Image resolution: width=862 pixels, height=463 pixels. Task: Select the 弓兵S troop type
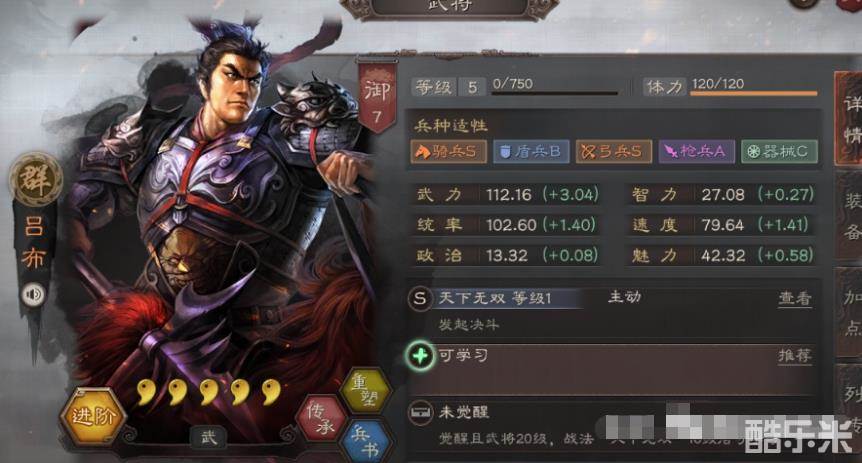click(614, 151)
